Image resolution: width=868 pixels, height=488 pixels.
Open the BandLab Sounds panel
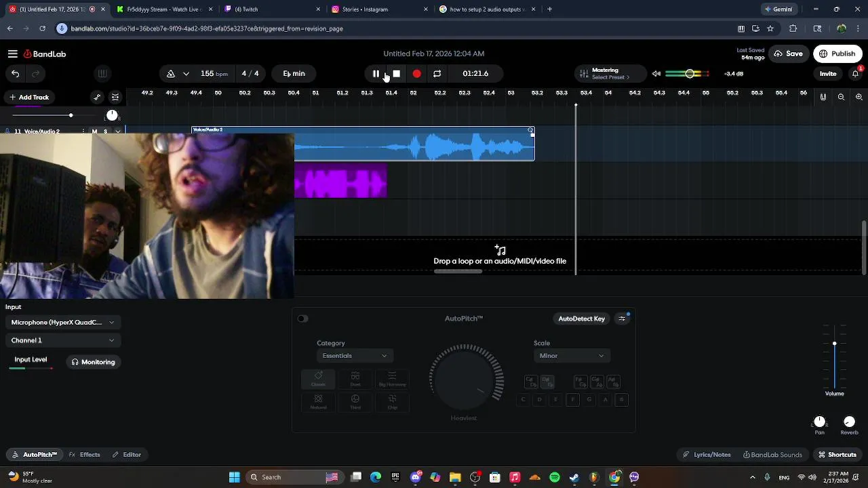[772, 455]
